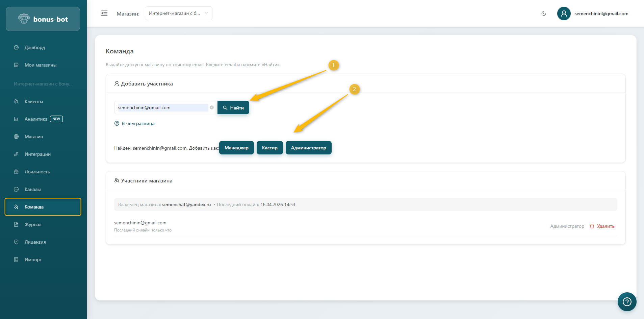Assign the Кассир role
The height and width of the screenshot is (319, 644).
(269, 148)
